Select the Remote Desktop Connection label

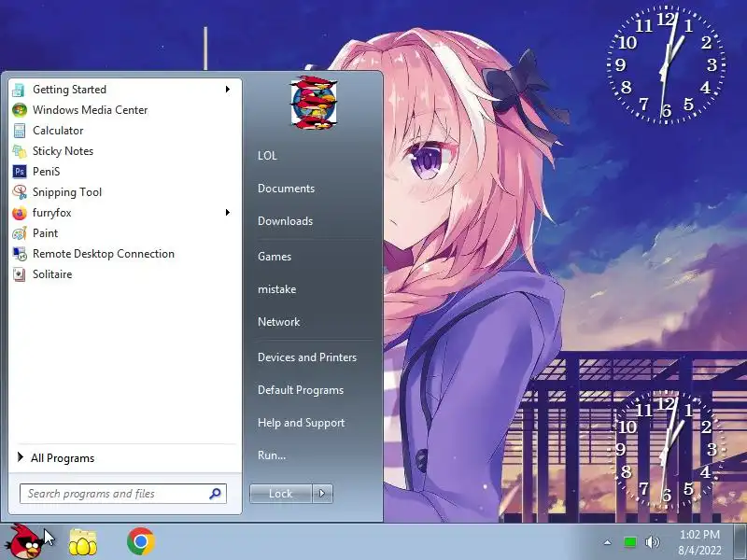click(104, 254)
